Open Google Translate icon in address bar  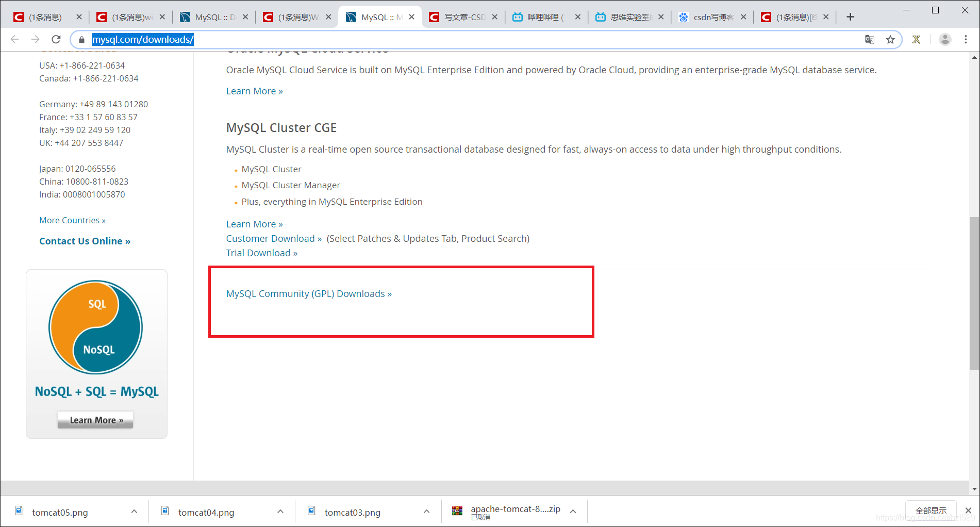coord(870,40)
